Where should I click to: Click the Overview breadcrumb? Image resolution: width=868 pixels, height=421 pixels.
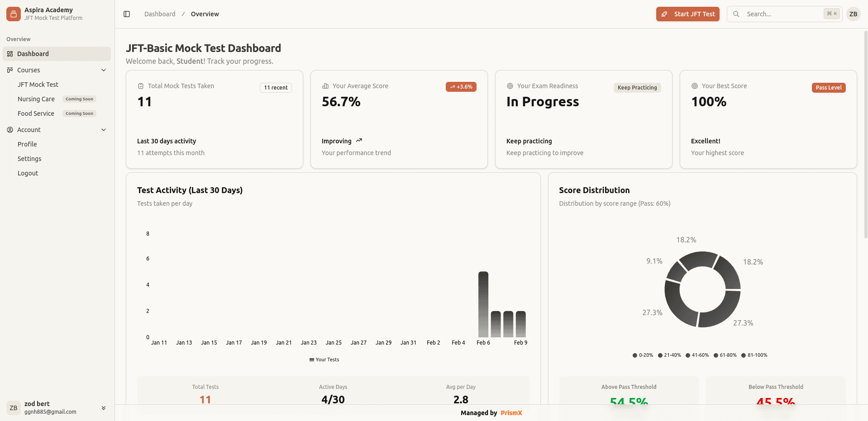pyautogui.click(x=205, y=14)
